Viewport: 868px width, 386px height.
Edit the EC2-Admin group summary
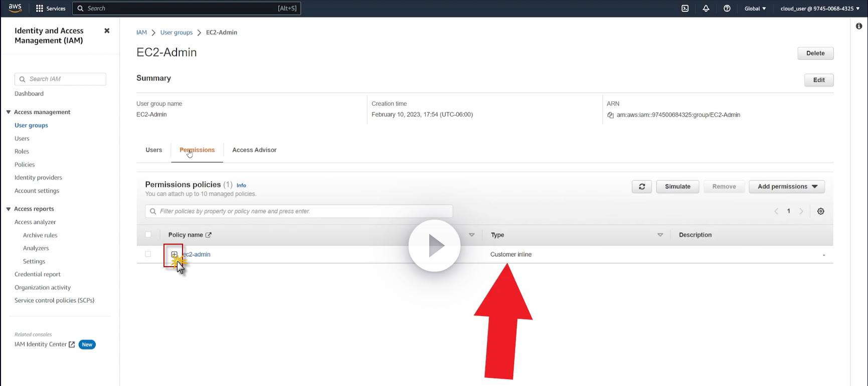[819, 80]
